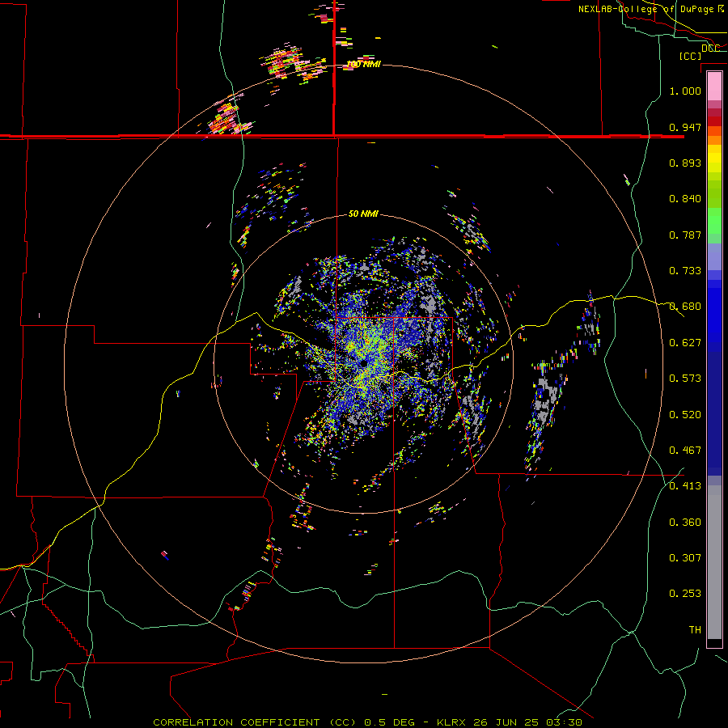Click the [CC] legend title

(691, 56)
